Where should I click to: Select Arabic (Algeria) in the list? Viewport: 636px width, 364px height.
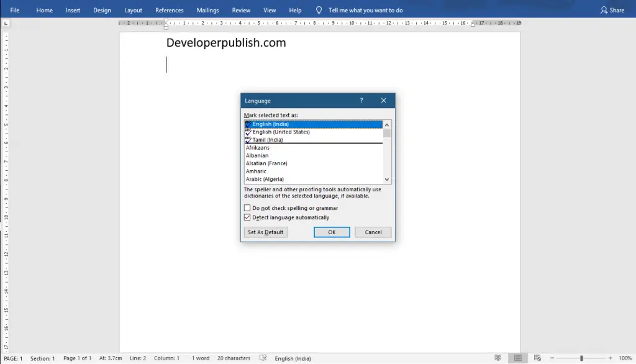point(313,179)
